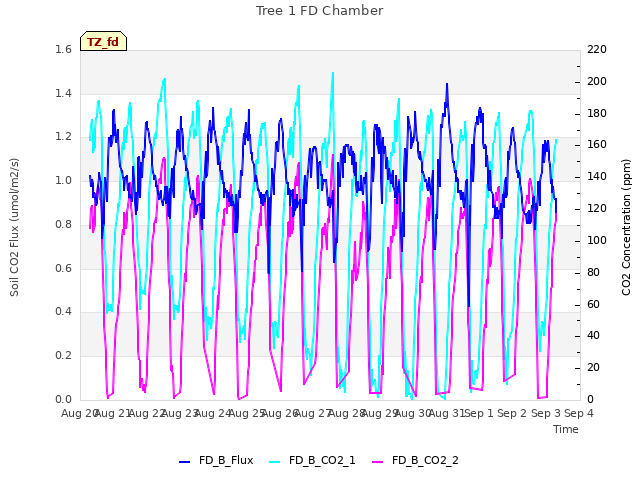This screenshot has height=480, width=640.
Task: Click the Sep 4 x-axis label
Action: point(578,413)
